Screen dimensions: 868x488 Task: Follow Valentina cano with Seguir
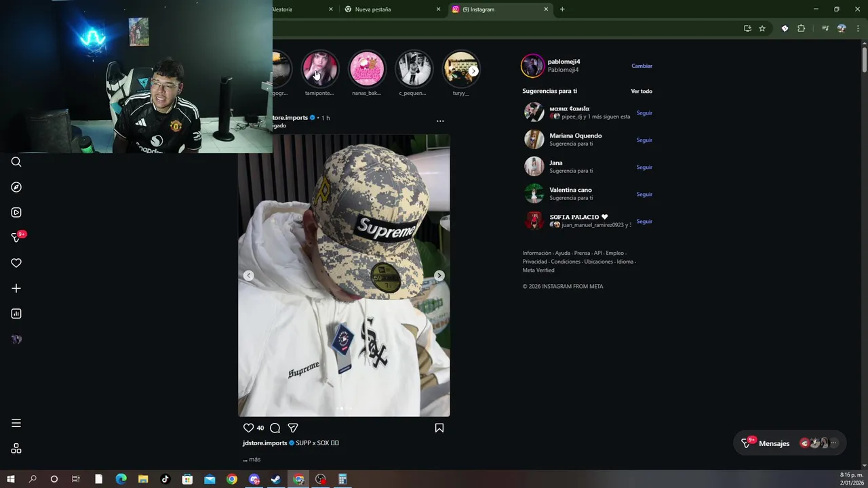[x=644, y=195]
